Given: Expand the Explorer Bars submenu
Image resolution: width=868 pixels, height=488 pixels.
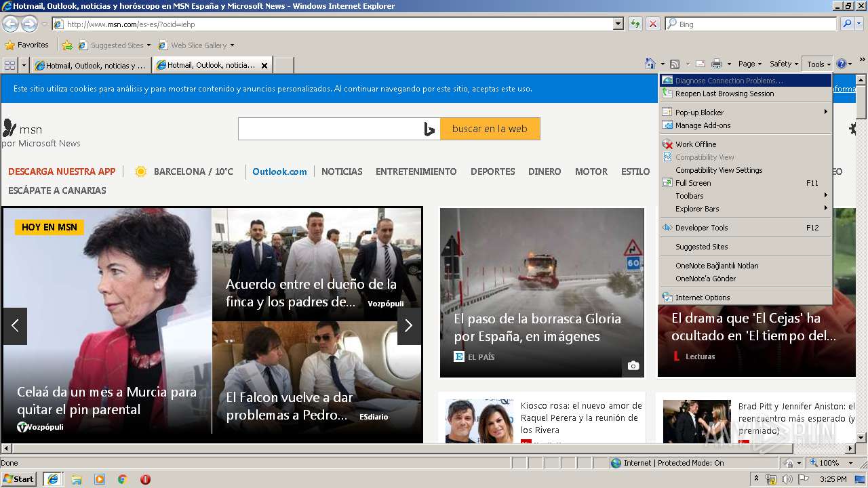Looking at the screenshot, I should coord(745,209).
